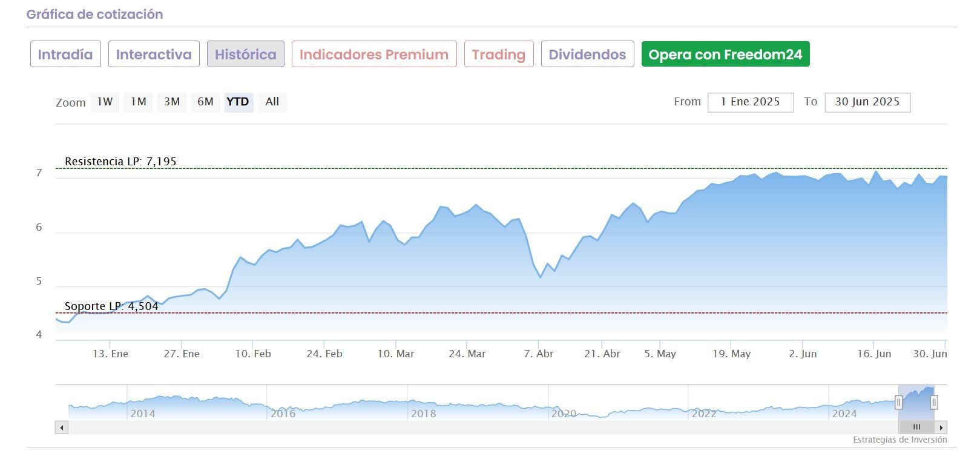Click Opera con Freedom24 button

pos(725,54)
